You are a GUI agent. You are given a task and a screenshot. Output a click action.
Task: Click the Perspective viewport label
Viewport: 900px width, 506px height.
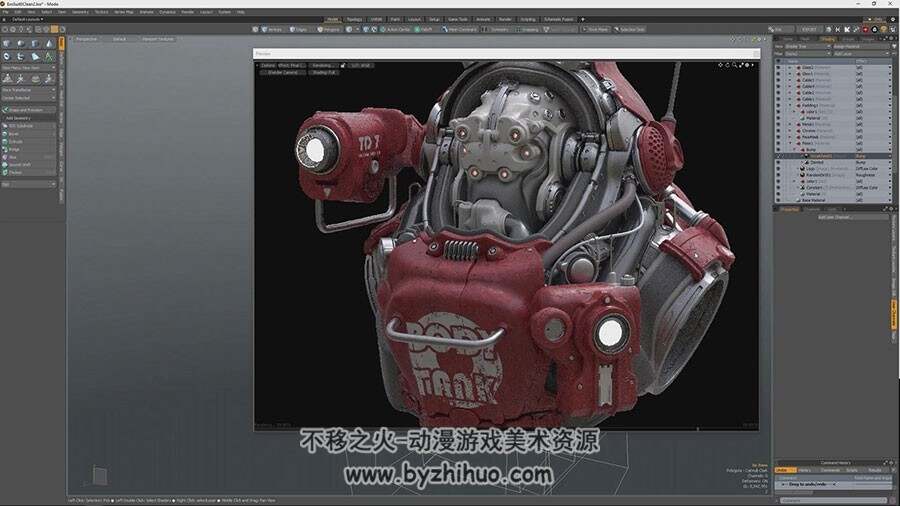click(87, 39)
